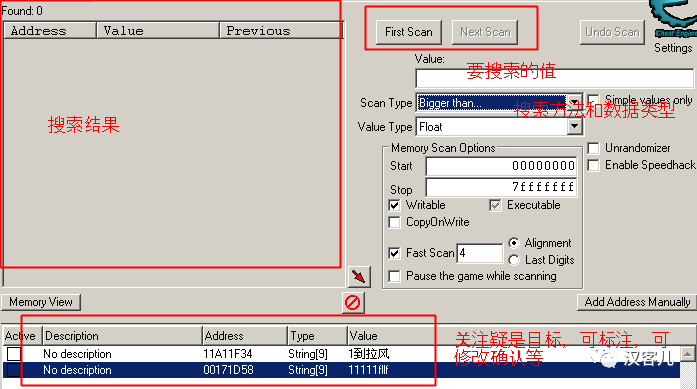Click the Undo Scan button

click(x=612, y=32)
